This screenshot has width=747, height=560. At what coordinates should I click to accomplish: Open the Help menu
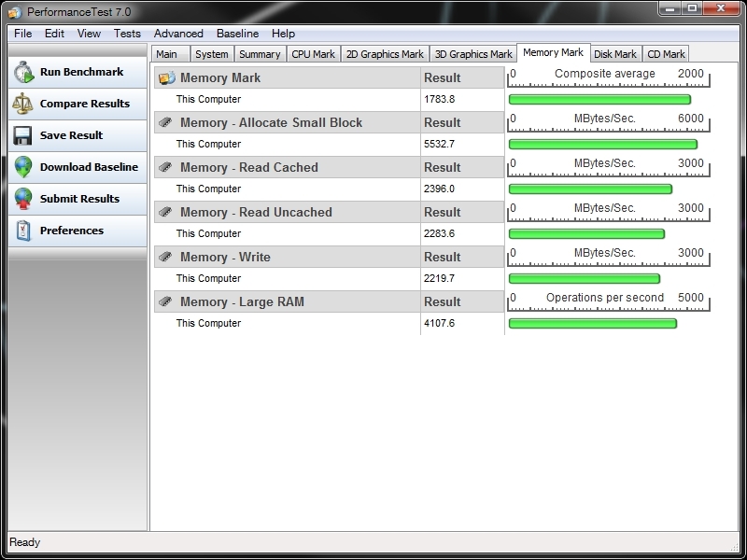[x=283, y=34]
